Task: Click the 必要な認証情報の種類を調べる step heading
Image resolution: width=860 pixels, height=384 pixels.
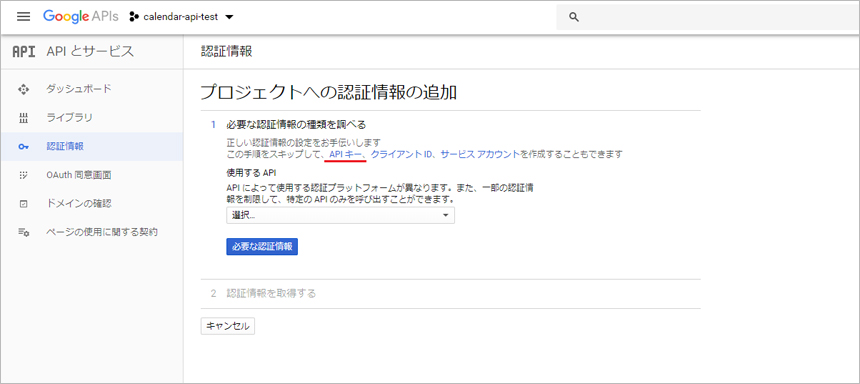Action: coord(296,125)
